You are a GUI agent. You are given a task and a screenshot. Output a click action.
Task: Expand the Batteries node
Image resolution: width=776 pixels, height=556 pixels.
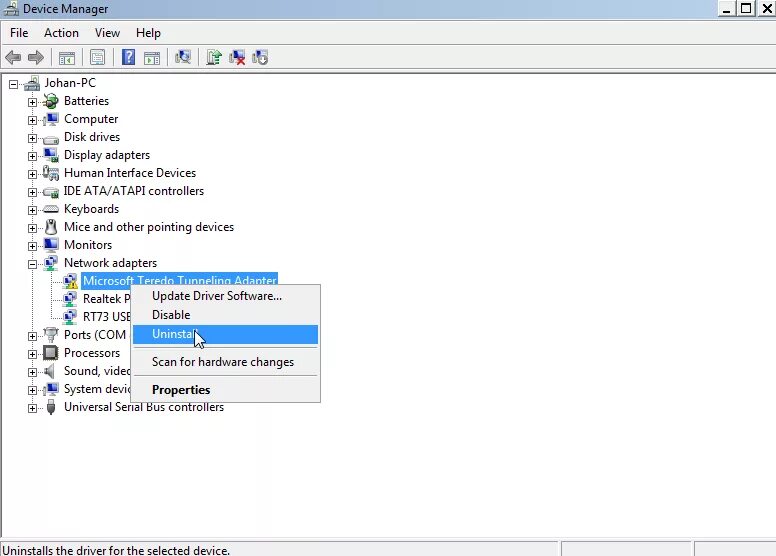pyautogui.click(x=32, y=102)
